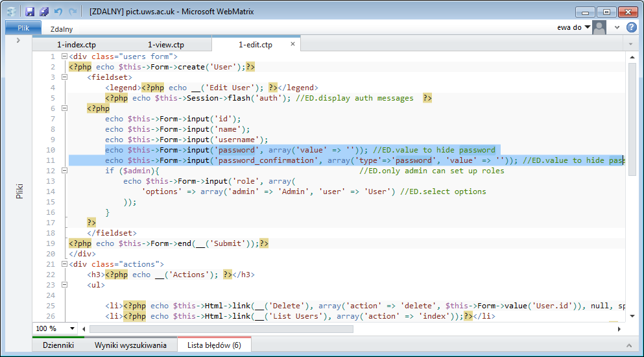Click the user avatar picture
This screenshot has width=644, height=357.
click(600, 27)
